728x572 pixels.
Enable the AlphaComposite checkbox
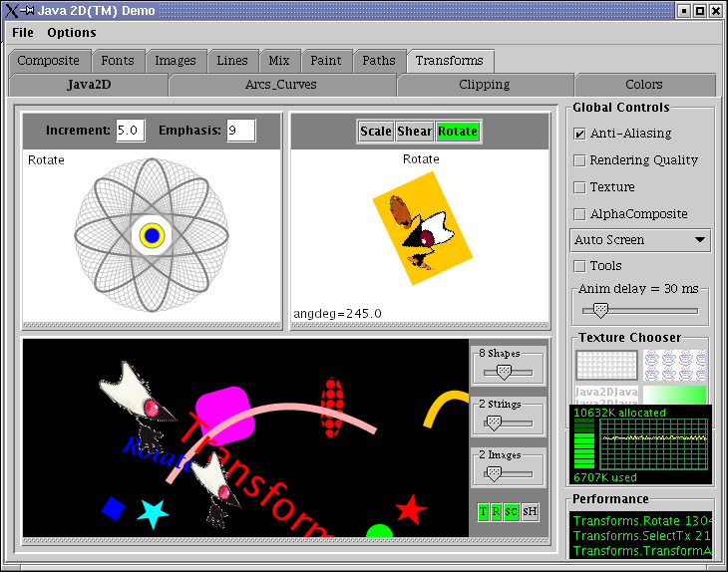[x=579, y=214]
